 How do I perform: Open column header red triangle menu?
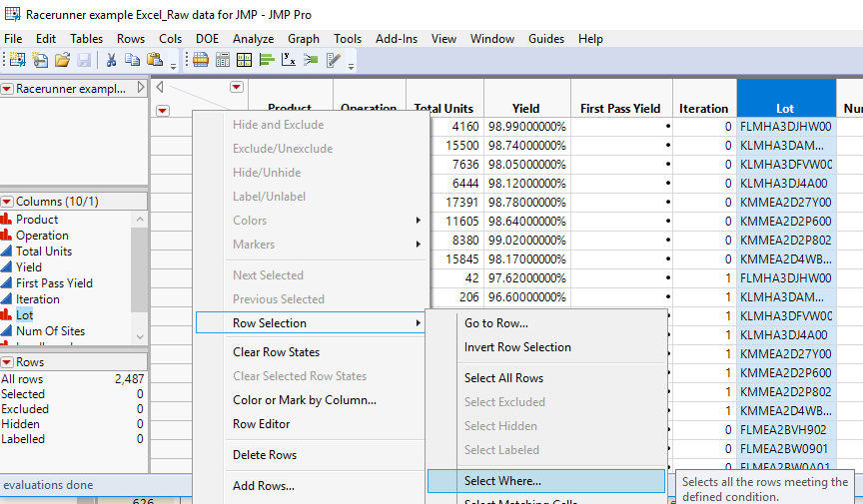click(236, 87)
